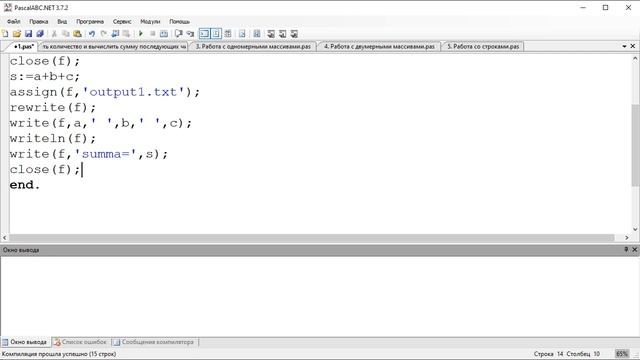This screenshot has width=640, height=360.
Task: Click the last toolbar window icon
Action: coord(294,34)
